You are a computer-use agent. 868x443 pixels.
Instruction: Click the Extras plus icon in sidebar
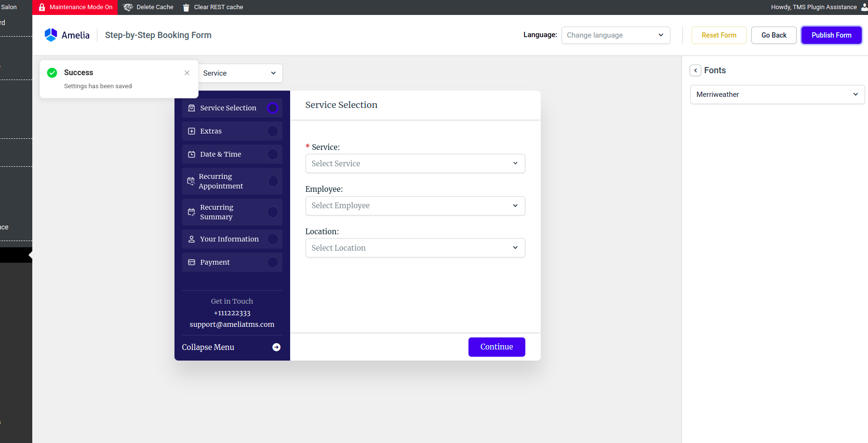pyautogui.click(x=192, y=131)
